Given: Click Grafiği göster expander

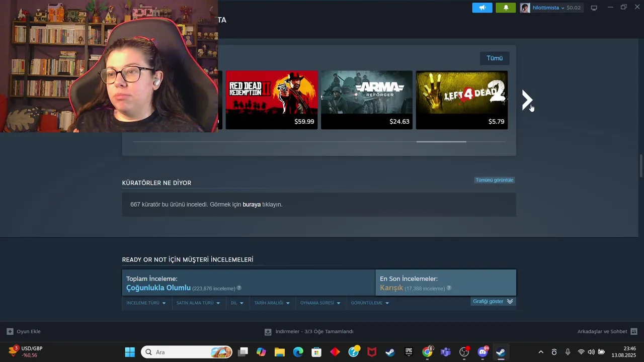Looking at the screenshot, I should tap(493, 301).
